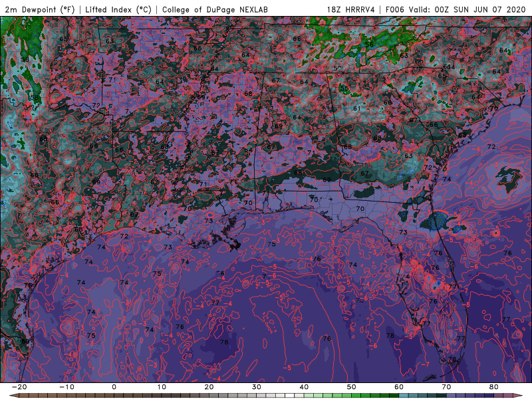Click the '10' label on the color scale

pos(162,387)
